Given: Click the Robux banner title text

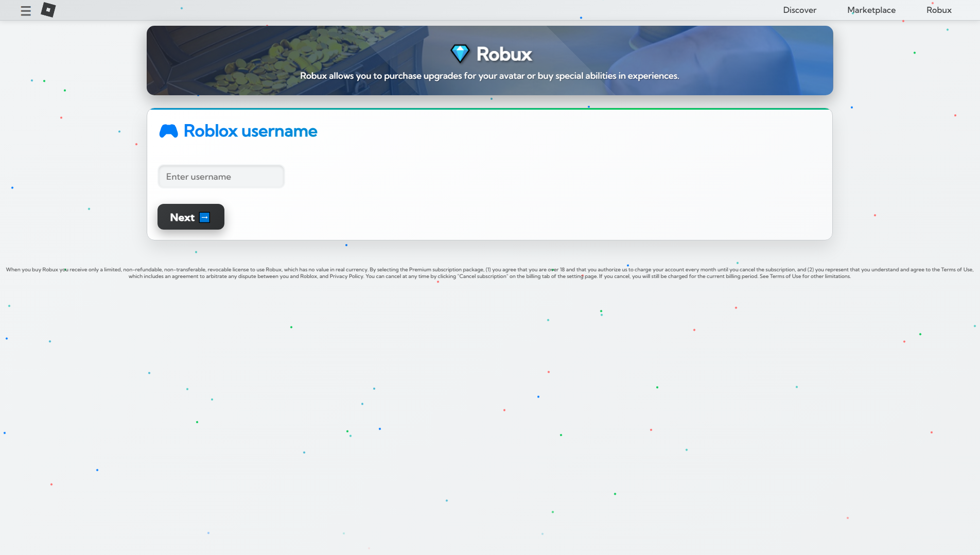Looking at the screenshot, I should point(504,54).
